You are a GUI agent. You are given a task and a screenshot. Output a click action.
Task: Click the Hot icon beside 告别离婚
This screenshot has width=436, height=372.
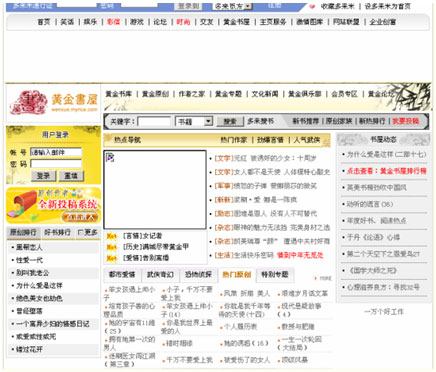[112, 258]
